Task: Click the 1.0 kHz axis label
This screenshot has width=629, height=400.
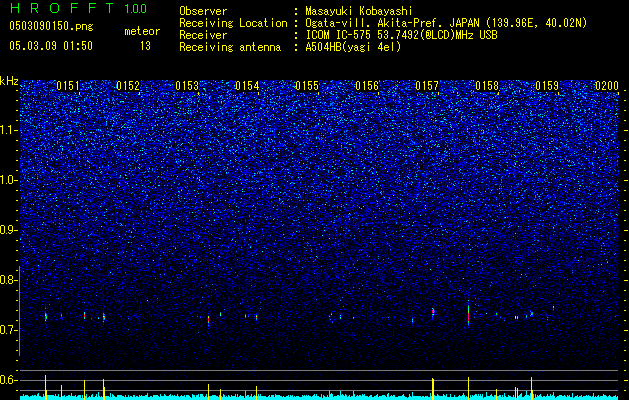Action: click(x=9, y=181)
